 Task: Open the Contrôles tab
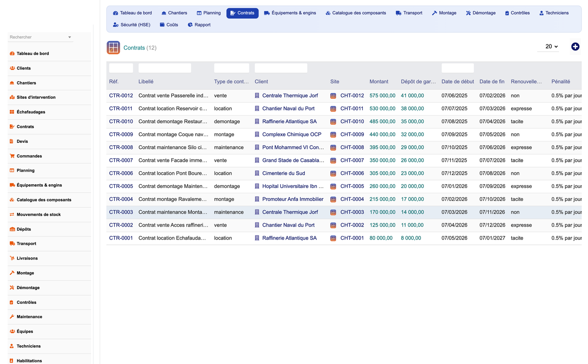(517, 13)
